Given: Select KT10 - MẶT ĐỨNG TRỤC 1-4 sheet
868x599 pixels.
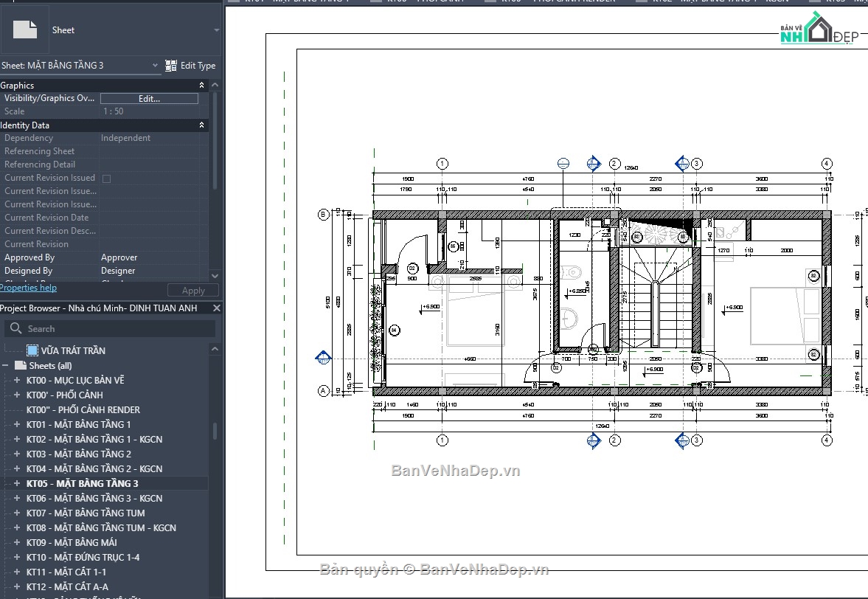Looking at the screenshot, I should (x=83, y=558).
